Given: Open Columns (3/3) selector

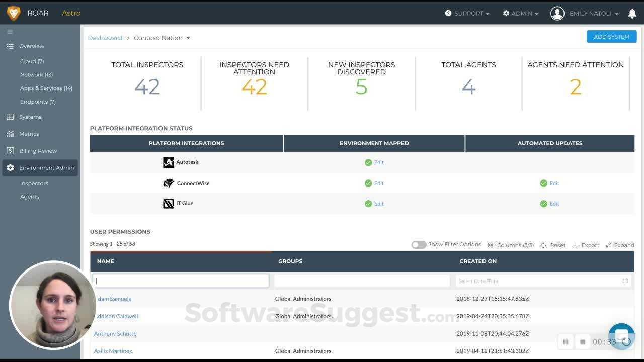Looking at the screenshot, I should coord(511,245).
